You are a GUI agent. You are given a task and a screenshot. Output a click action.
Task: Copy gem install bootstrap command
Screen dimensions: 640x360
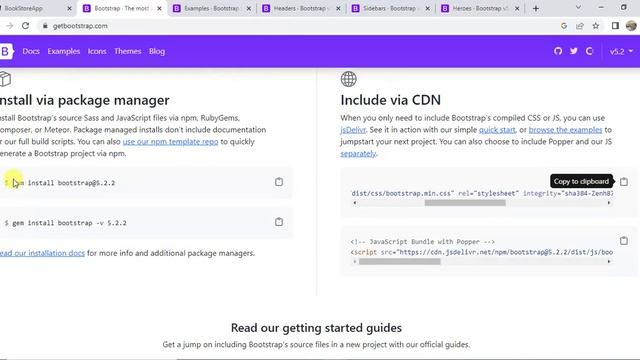pyautogui.click(x=279, y=222)
